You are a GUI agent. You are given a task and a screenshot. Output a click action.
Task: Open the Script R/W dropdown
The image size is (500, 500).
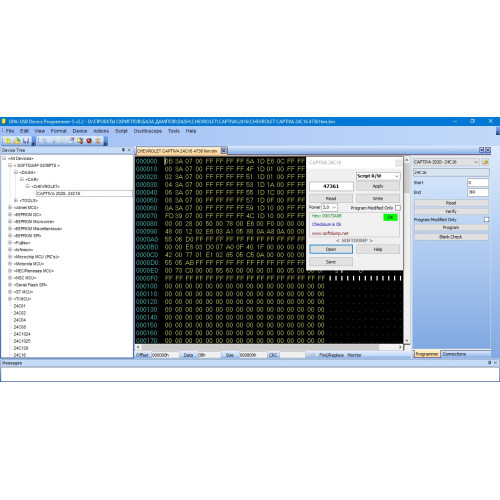click(378, 176)
